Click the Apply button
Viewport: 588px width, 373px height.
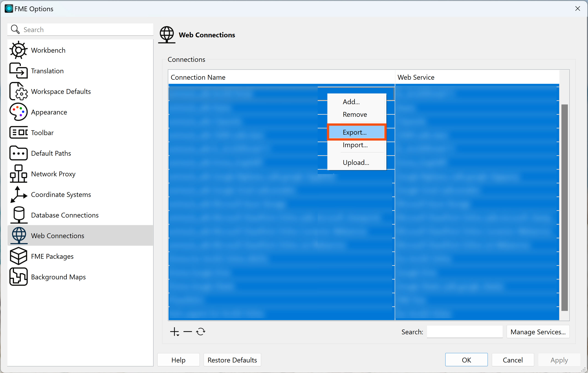(559, 360)
